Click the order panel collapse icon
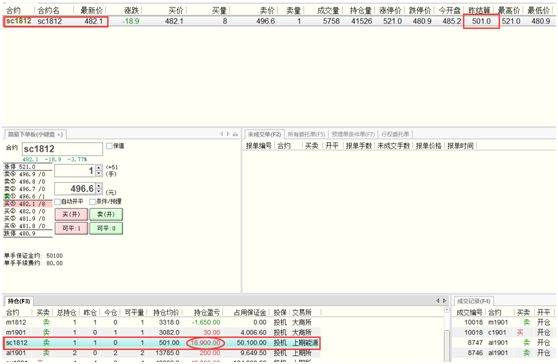The height and width of the screenshot is (364, 558). tap(235, 134)
